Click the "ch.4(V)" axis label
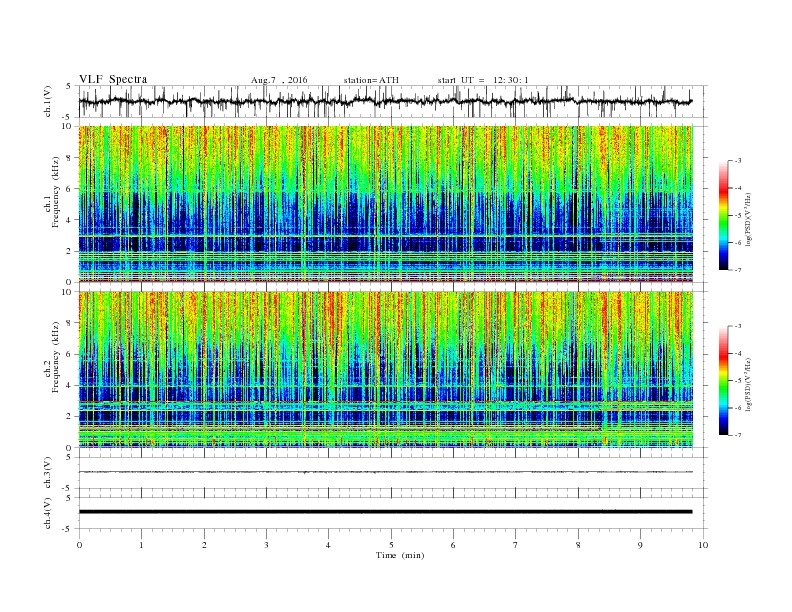 pyautogui.click(x=48, y=513)
